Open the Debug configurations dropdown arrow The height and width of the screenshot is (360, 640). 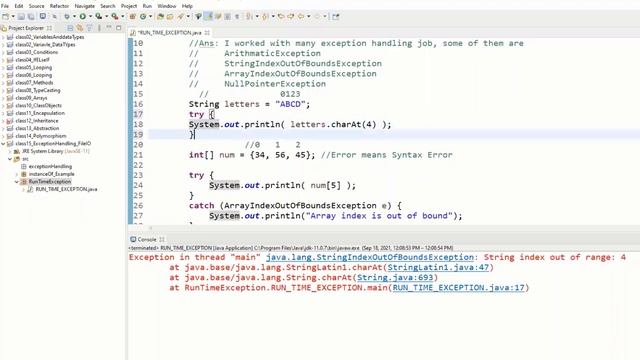pos(74,16)
